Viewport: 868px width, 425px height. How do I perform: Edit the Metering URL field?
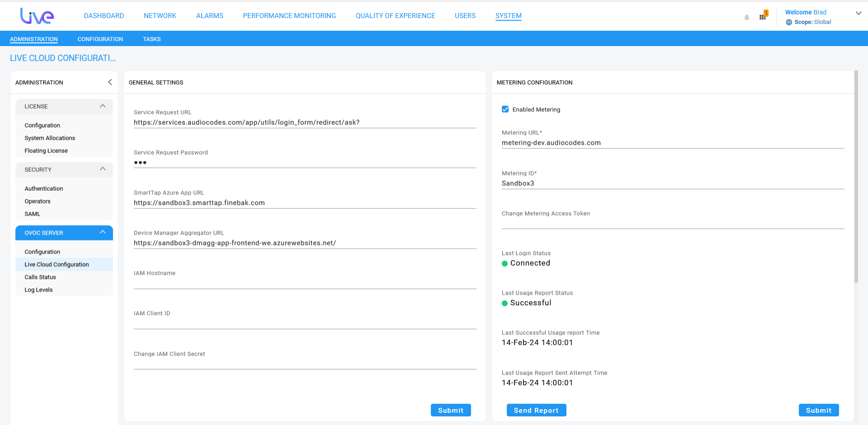pos(673,143)
